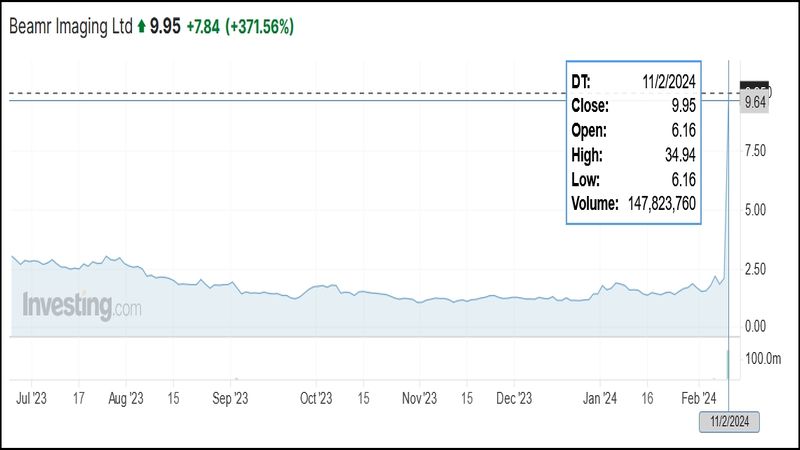Screen dimensions: 800x450
Task: Click the 9.64 price marker on the axis
Action: (x=753, y=102)
